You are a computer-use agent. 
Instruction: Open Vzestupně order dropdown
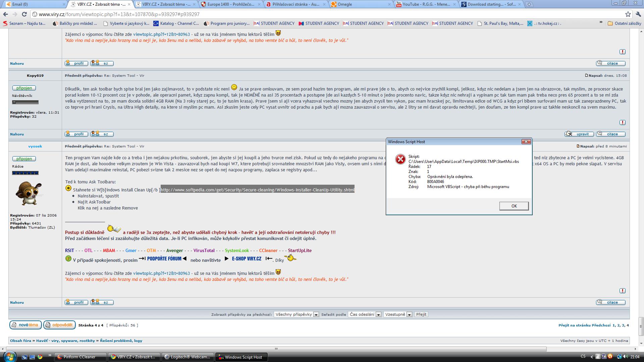[398, 314]
